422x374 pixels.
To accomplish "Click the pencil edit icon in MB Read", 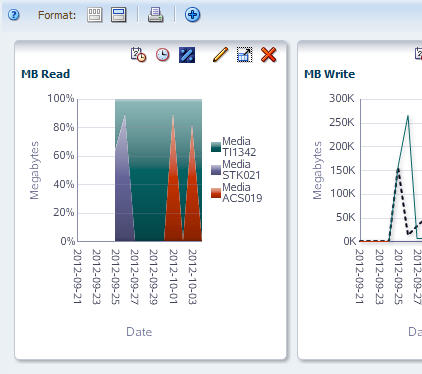I will pyautogui.click(x=220, y=55).
